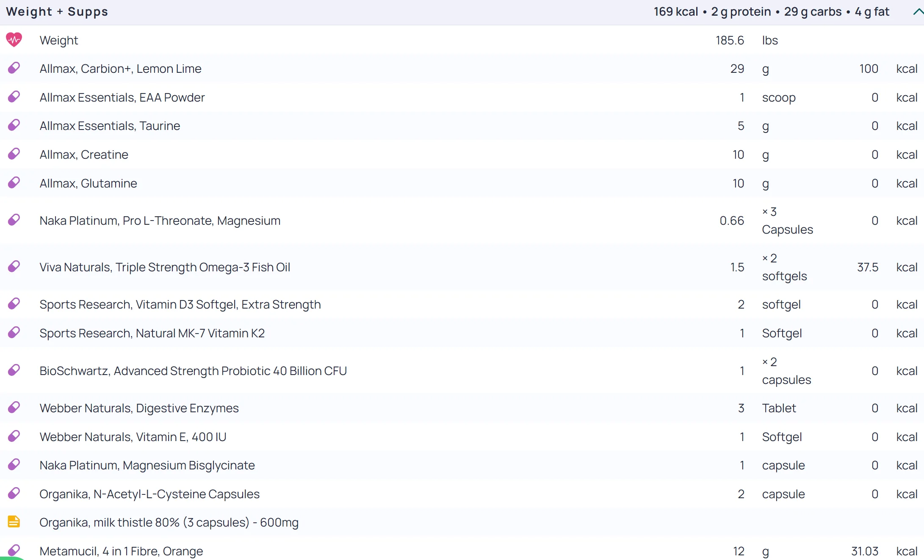Select Allmax, Creatine entry
The width and height of the screenshot is (924, 560).
[x=84, y=154]
